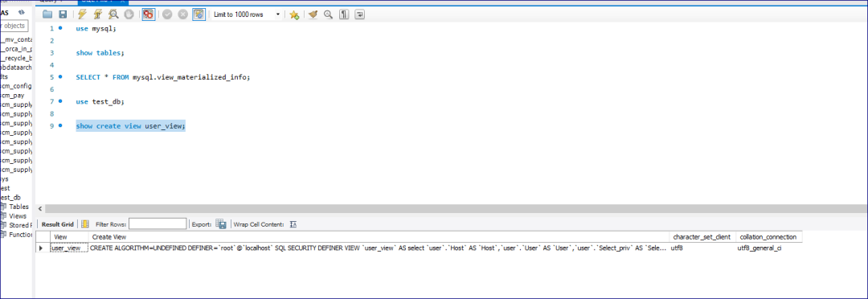Click the line 9 statement marker dot

pos(60,125)
